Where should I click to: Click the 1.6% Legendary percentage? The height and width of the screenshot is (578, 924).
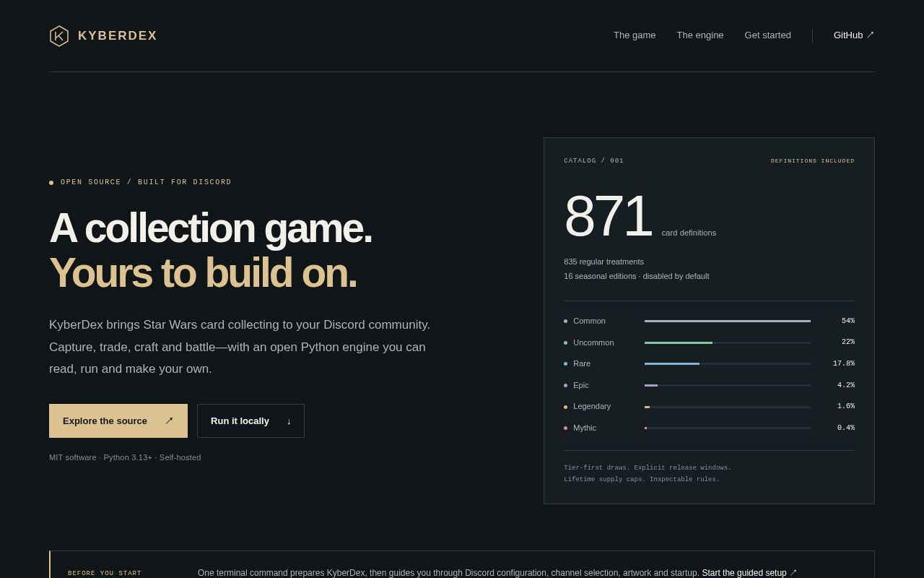coord(846,406)
